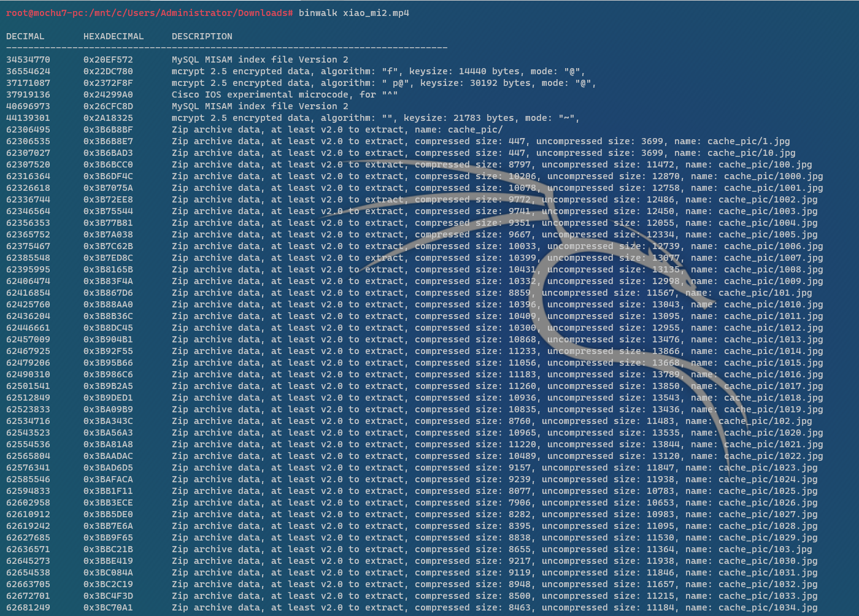The image size is (859, 616).
Task: Select the HEXADECIMAL column header
Action: point(114,36)
